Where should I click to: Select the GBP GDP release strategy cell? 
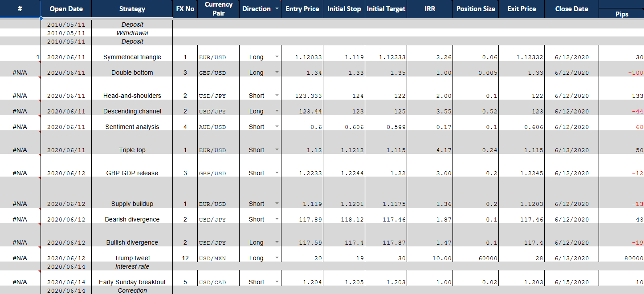(x=132, y=165)
